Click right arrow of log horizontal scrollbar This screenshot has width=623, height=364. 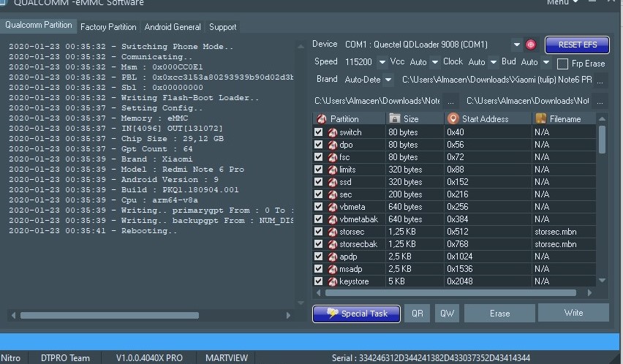coord(288,315)
